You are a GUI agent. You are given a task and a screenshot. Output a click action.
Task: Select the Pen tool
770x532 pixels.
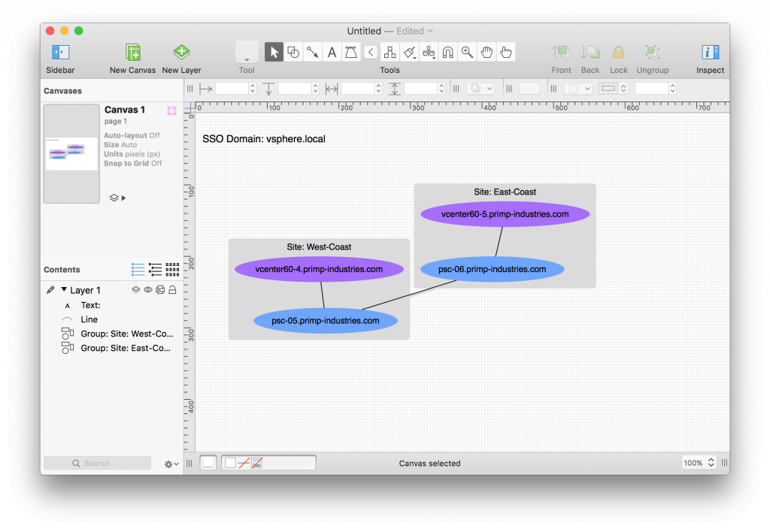350,52
